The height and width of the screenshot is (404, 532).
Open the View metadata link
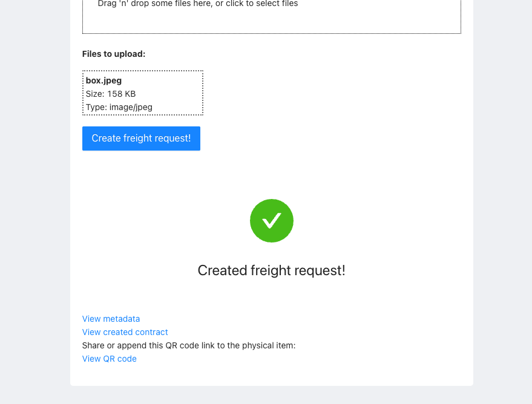[x=111, y=319]
